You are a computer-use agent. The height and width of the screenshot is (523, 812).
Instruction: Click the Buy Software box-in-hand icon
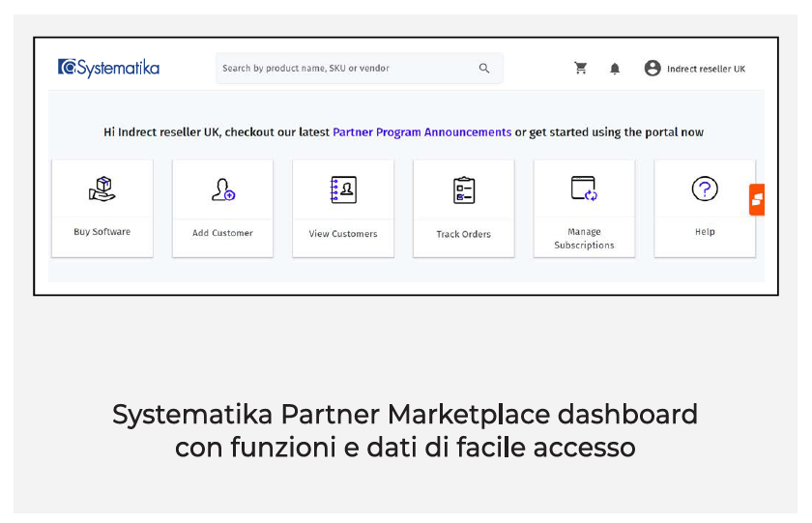pyautogui.click(x=101, y=189)
